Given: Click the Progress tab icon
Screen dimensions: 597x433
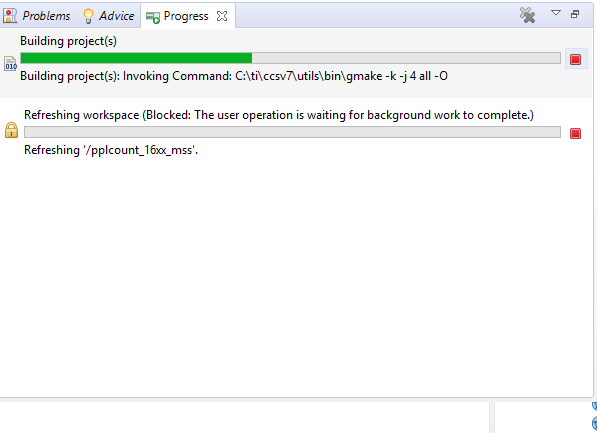Looking at the screenshot, I should pos(153,17).
